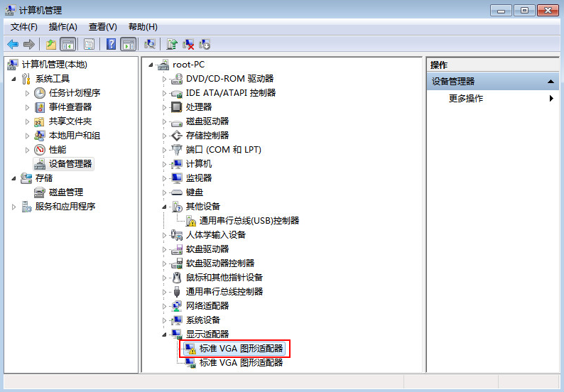Expand the 任务计划程序 node
Screen dimensions: 564x392
coord(27,93)
